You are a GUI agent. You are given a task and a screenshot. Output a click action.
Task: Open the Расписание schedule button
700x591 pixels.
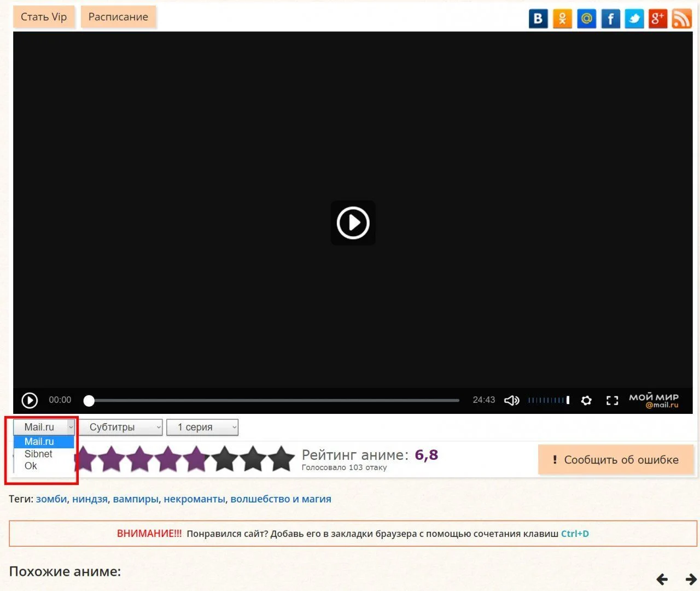pos(118,17)
